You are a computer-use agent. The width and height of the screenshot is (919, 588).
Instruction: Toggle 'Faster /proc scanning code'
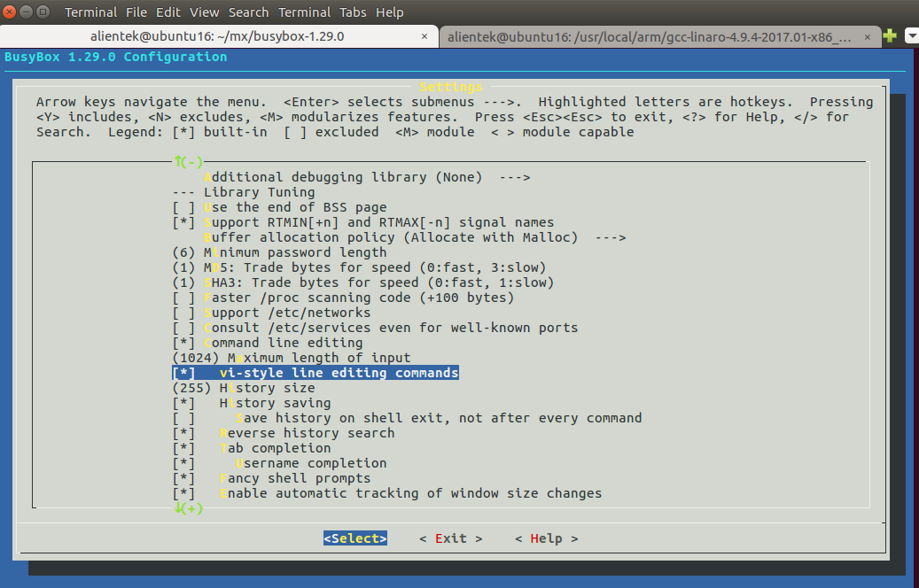point(344,298)
